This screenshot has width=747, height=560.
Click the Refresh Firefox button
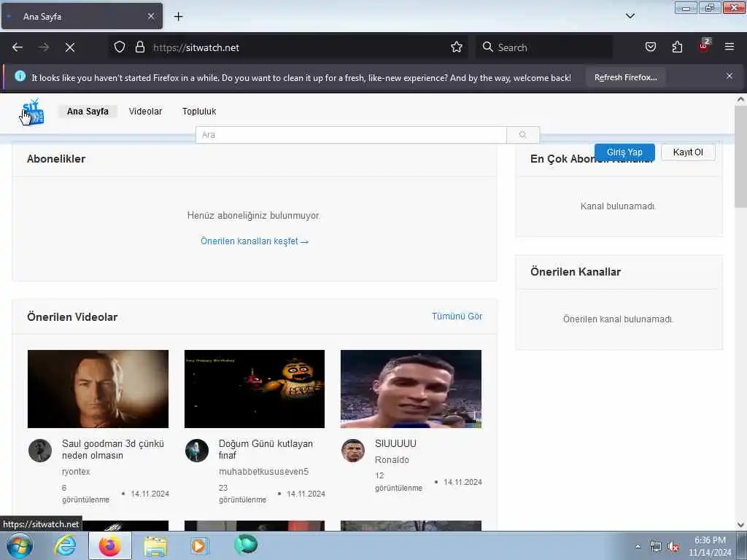(x=625, y=77)
